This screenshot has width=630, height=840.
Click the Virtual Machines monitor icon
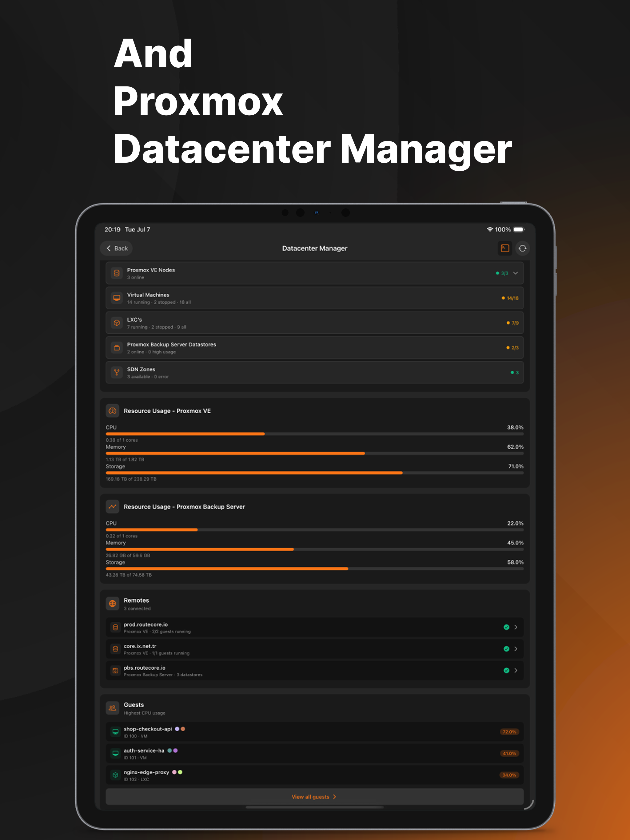[x=117, y=298]
